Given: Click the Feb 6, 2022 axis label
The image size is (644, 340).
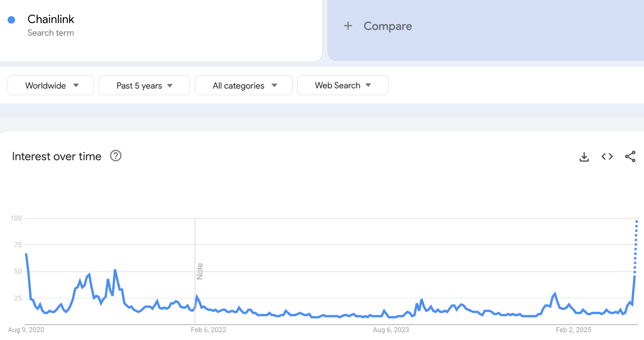Looking at the screenshot, I should point(208,330).
